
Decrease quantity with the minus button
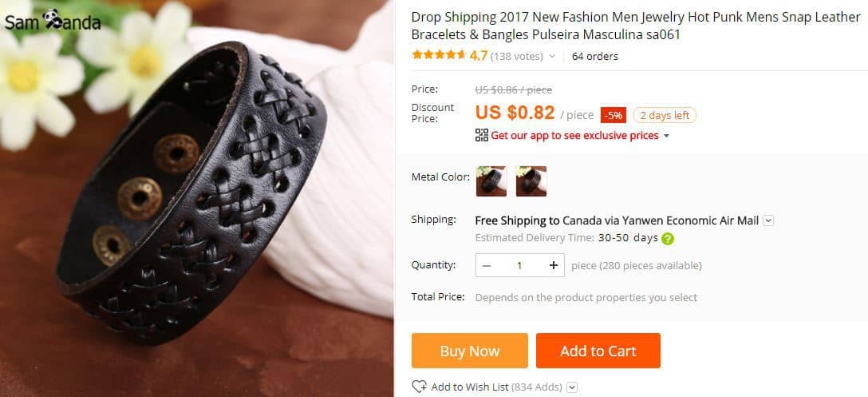click(487, 265)
